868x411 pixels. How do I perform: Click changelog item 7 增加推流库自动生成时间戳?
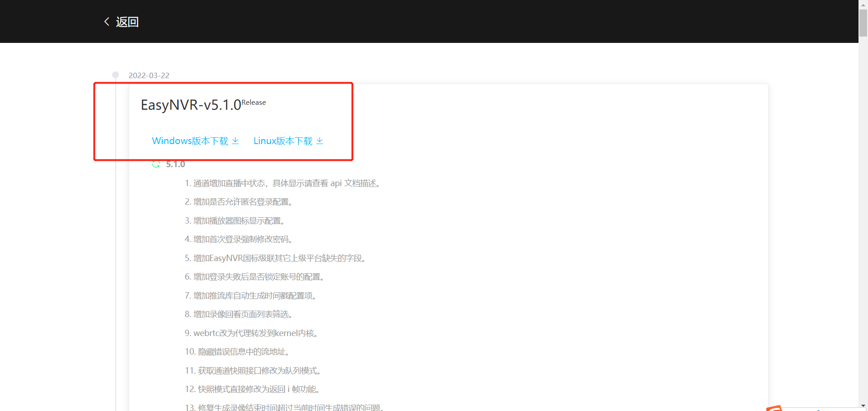coord(252,296)
